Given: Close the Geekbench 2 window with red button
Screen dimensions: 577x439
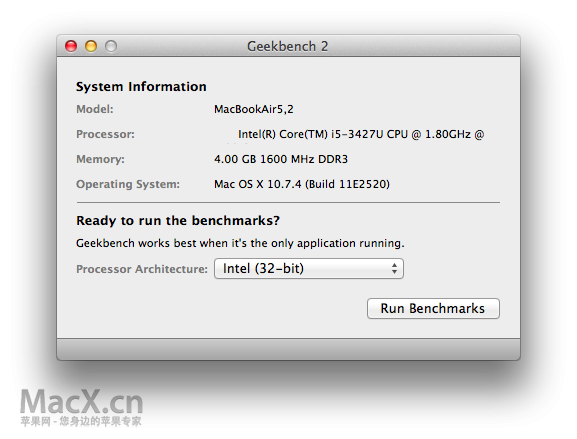Looking at the screenshot, I should [x=71, y=46].
